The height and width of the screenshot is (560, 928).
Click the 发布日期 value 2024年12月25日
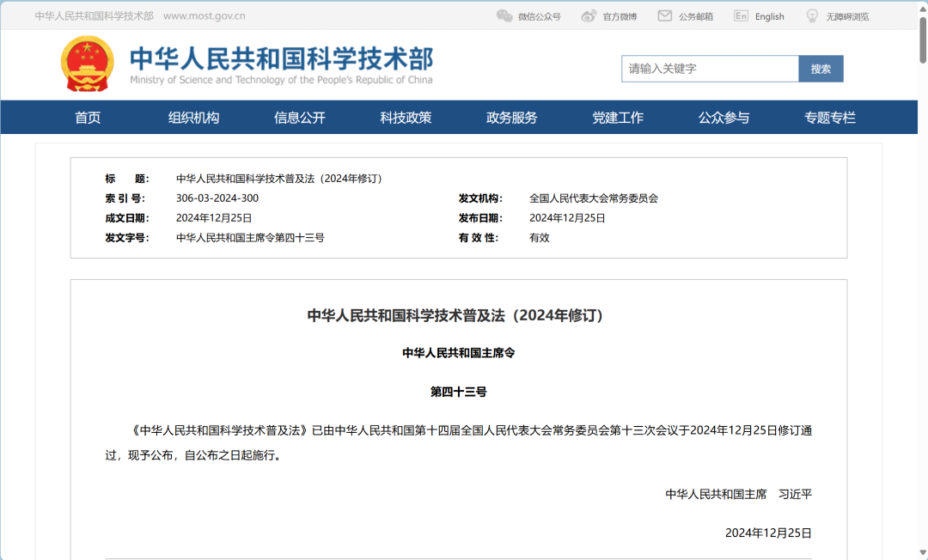[567, 218]
